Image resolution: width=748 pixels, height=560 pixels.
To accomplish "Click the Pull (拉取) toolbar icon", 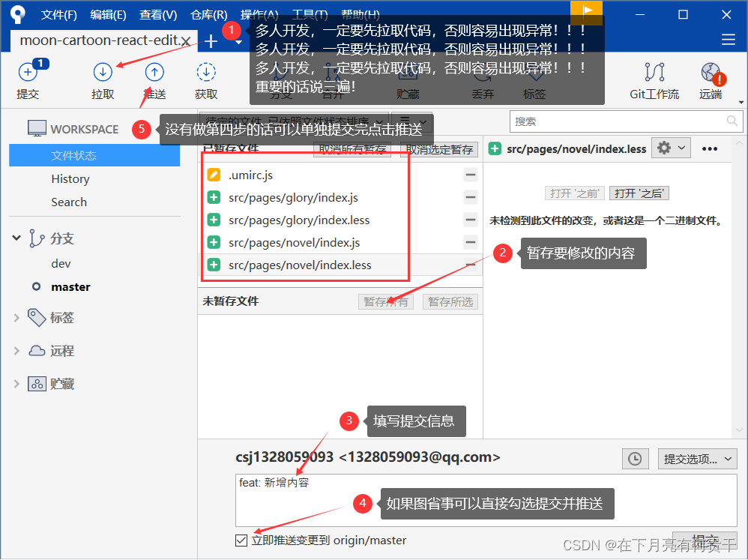I will pos(103,73).
